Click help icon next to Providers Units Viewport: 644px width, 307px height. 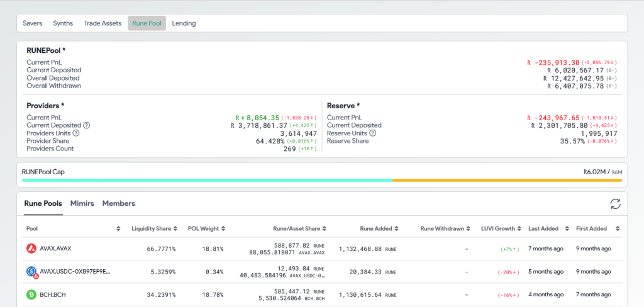tap(76, 133)
